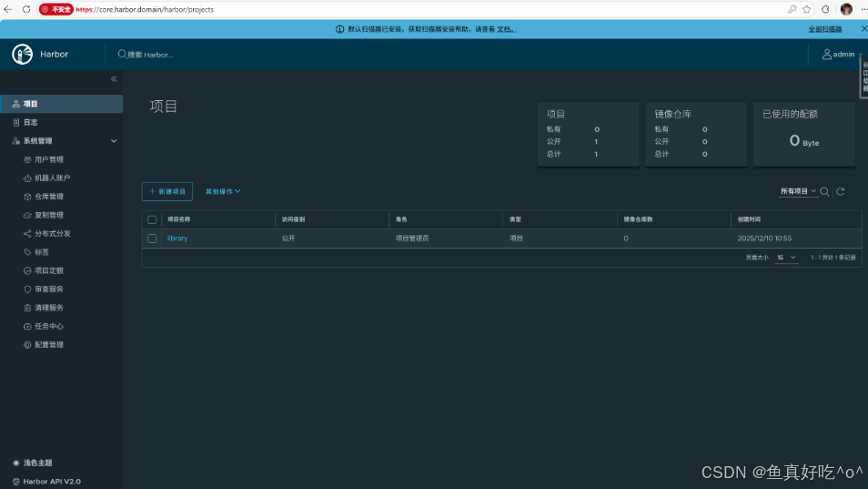Viewport: 868px width, 489px height.
Task: Expand the 其他操作 dropdown
Action: tap(223, 192)
